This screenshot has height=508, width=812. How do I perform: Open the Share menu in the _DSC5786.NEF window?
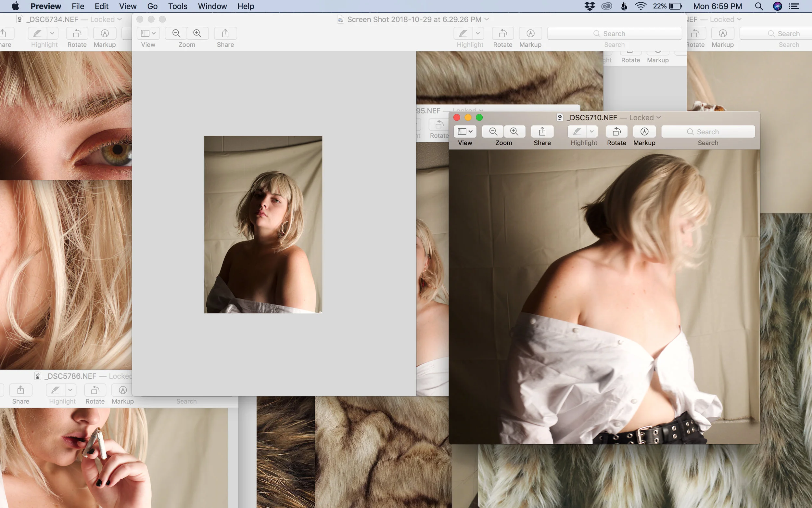(x=20, y=390)
